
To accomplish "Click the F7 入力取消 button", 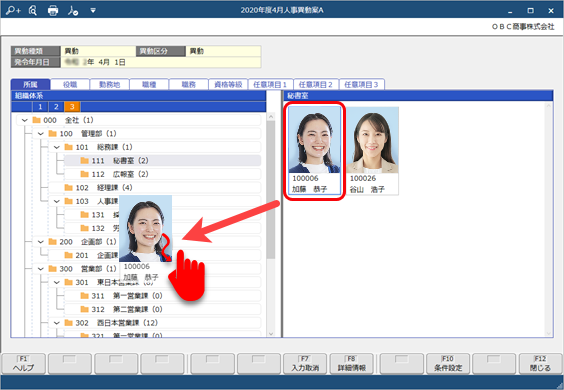I will [x=305, y=364].
